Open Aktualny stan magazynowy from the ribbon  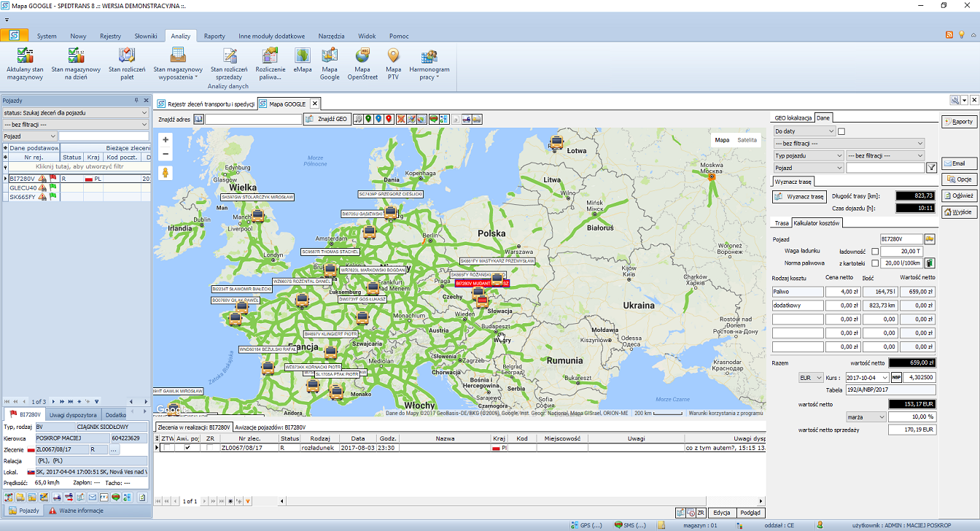point(26,63)
